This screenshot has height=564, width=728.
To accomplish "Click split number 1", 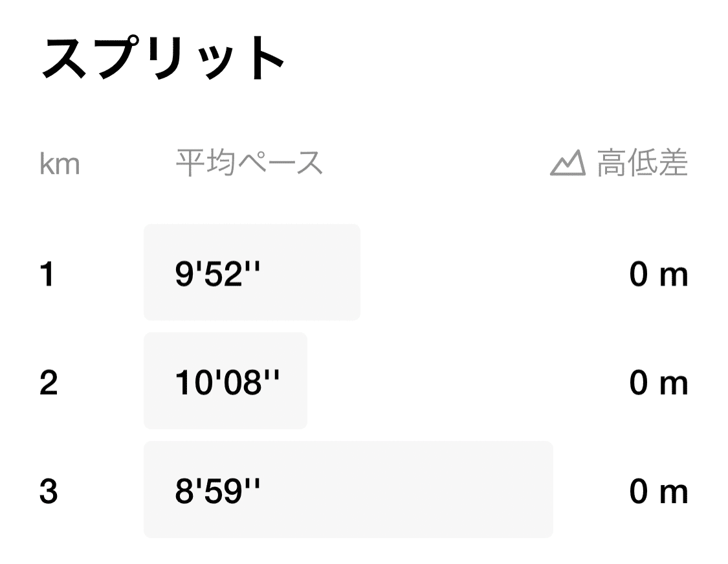I will (47, 275).
